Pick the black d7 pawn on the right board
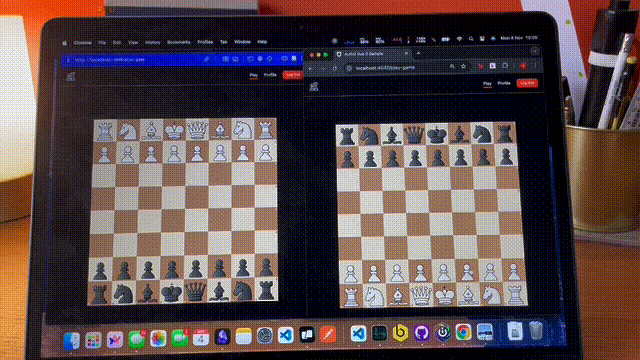Image resolution: width=640 pixels, height=360 pixels. tap(415, 158)
